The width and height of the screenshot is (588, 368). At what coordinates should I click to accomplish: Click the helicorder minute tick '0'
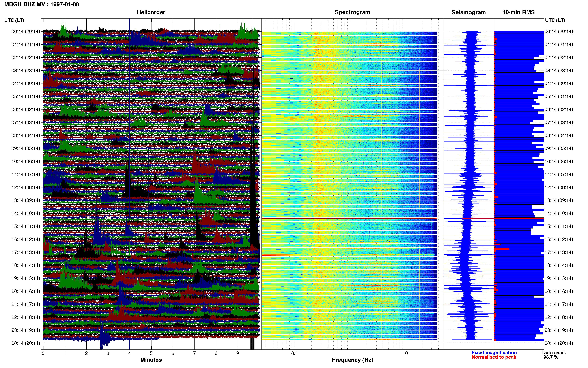click(43, 353)
